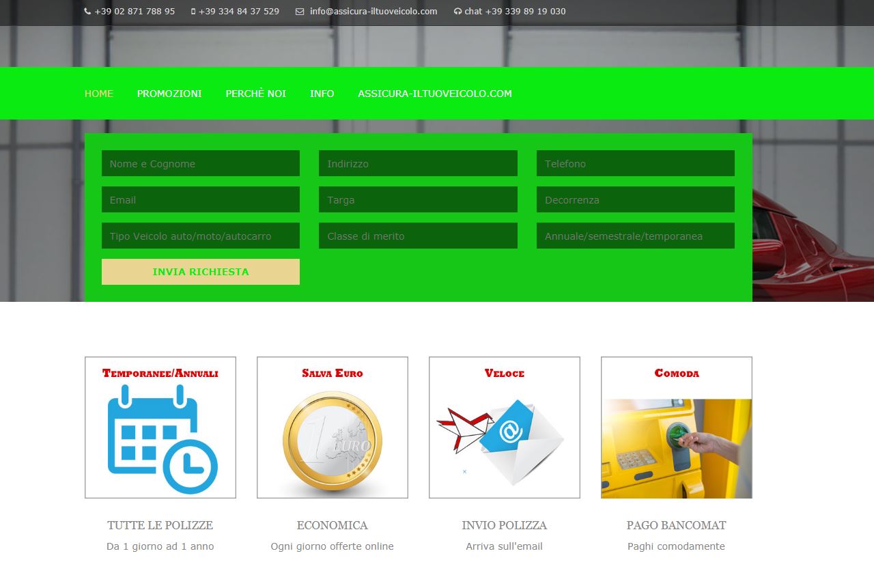Click the Annuale/semestrale/temporanea field
Viewport: 874px width, 588px height.
coord(636,236)
